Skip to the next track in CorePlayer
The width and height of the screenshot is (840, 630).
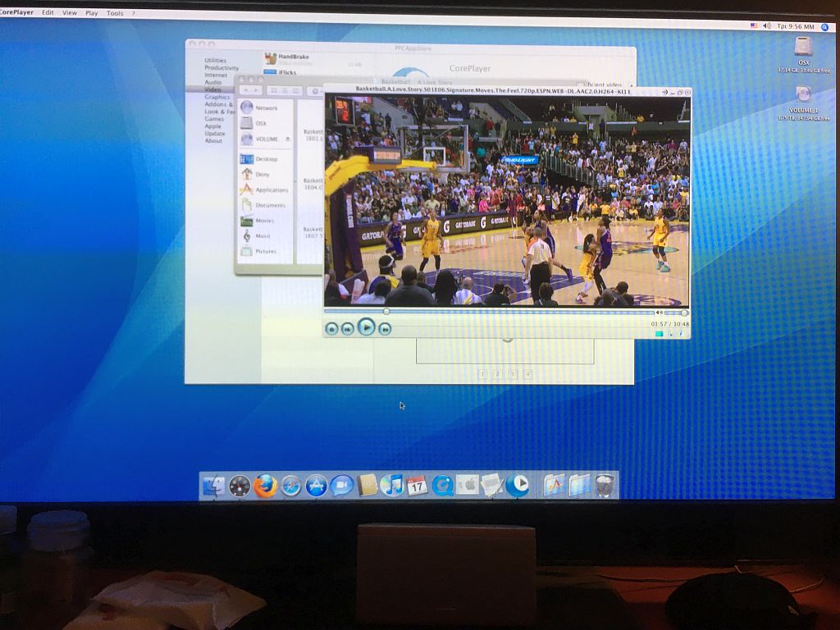(x=385, y=328)
